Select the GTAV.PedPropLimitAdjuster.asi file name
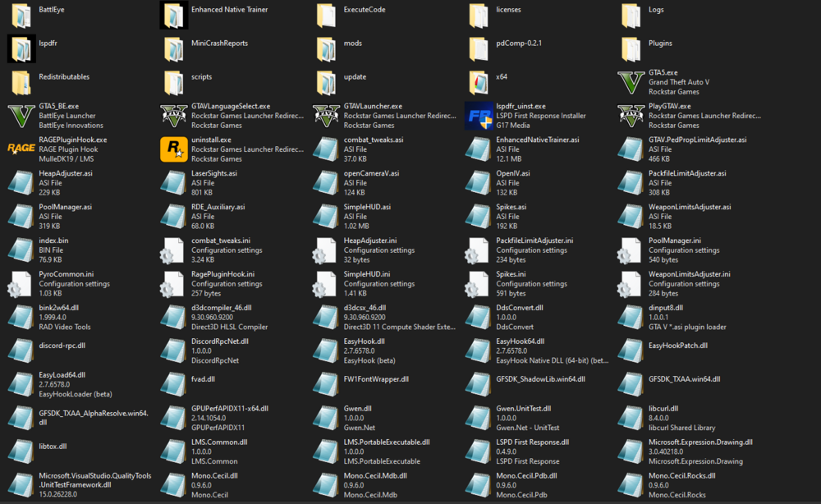 (x=697, y=140)
